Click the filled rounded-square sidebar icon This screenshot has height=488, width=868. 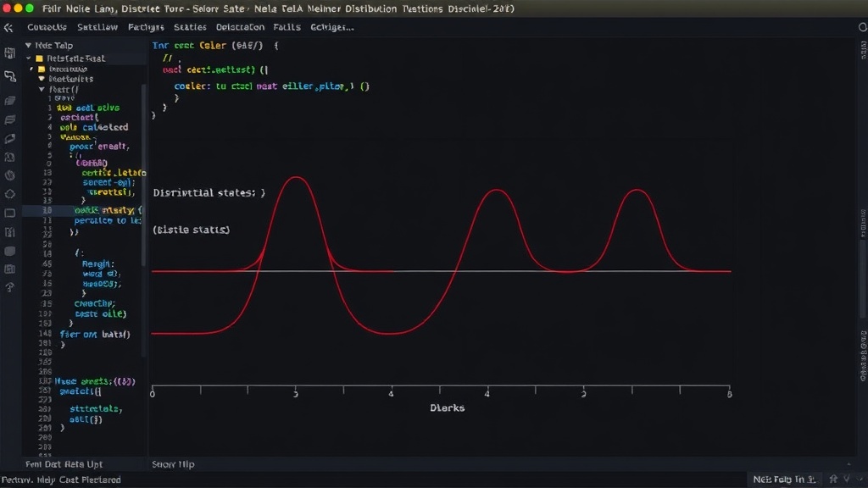[10, 251]
